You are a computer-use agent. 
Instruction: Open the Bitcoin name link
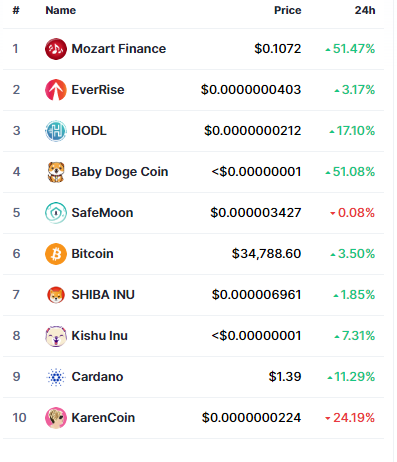click(x=92, y=254)
